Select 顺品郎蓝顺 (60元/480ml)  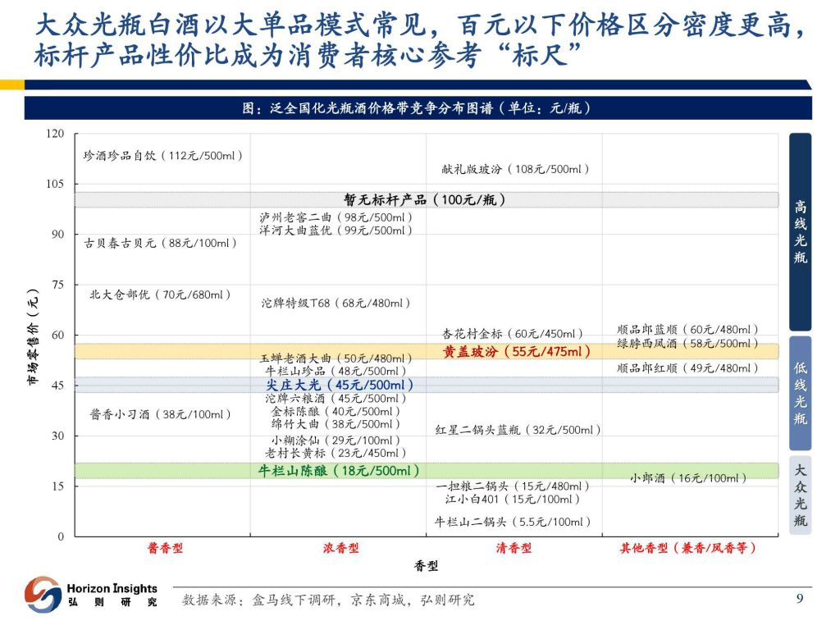688,330
